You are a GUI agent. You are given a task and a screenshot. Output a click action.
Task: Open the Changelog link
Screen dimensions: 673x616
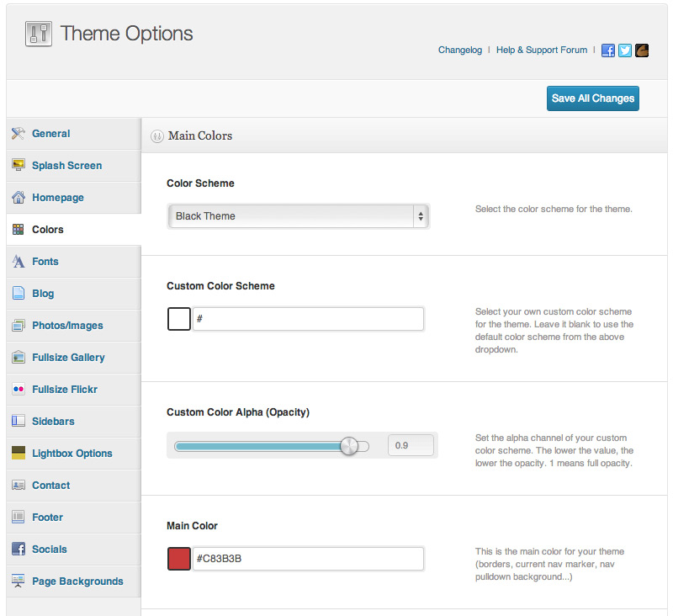[459, 50]
